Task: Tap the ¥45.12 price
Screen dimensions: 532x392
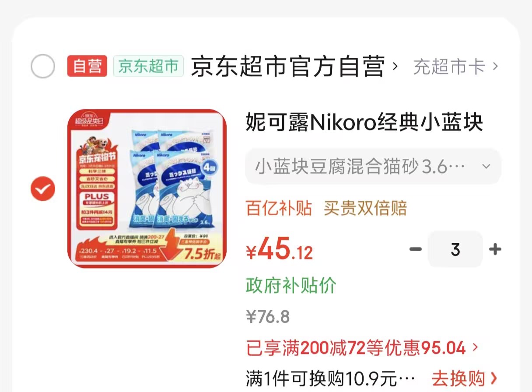Action: (279, 250)
